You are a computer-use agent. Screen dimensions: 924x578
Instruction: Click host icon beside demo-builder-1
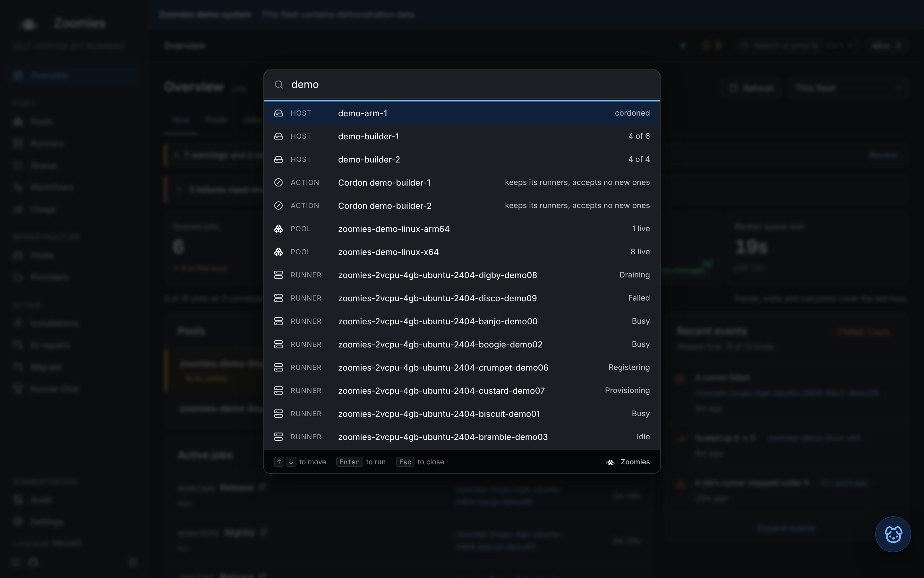click(x=278, y=136)
